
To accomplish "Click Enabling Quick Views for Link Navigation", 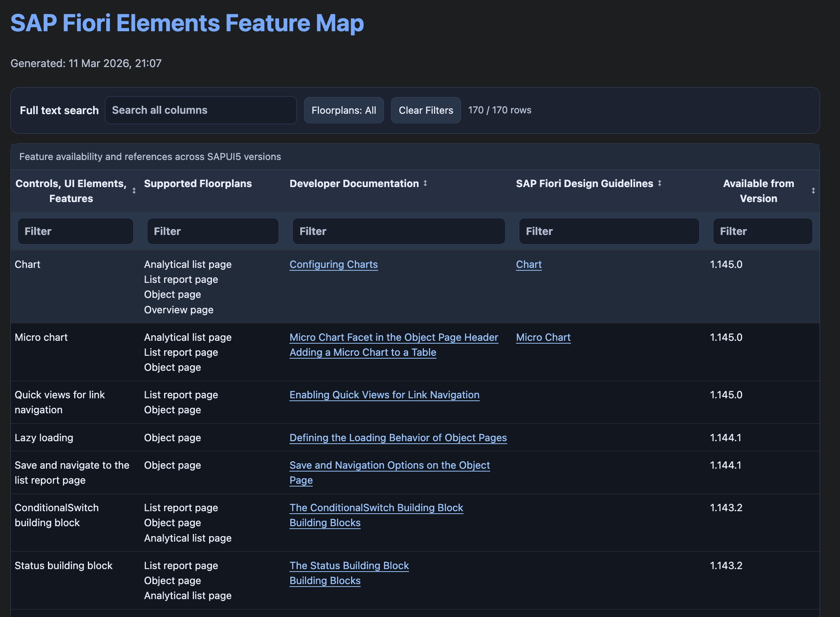I will pyautogui.click(x=384, y=395).
